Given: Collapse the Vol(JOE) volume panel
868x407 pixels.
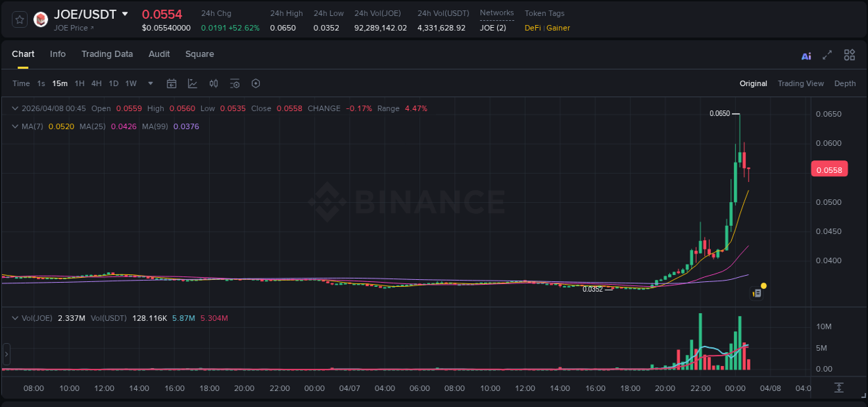Looking at the screenshot, I should coord(15,318).
